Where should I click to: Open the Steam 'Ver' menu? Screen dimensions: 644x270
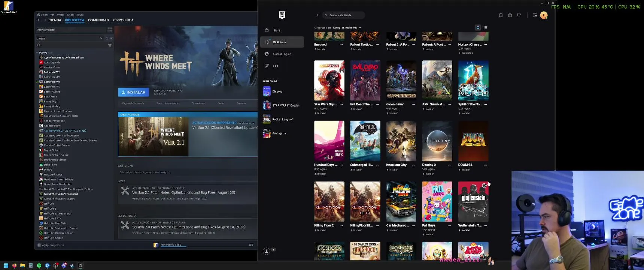click(52, 15)
